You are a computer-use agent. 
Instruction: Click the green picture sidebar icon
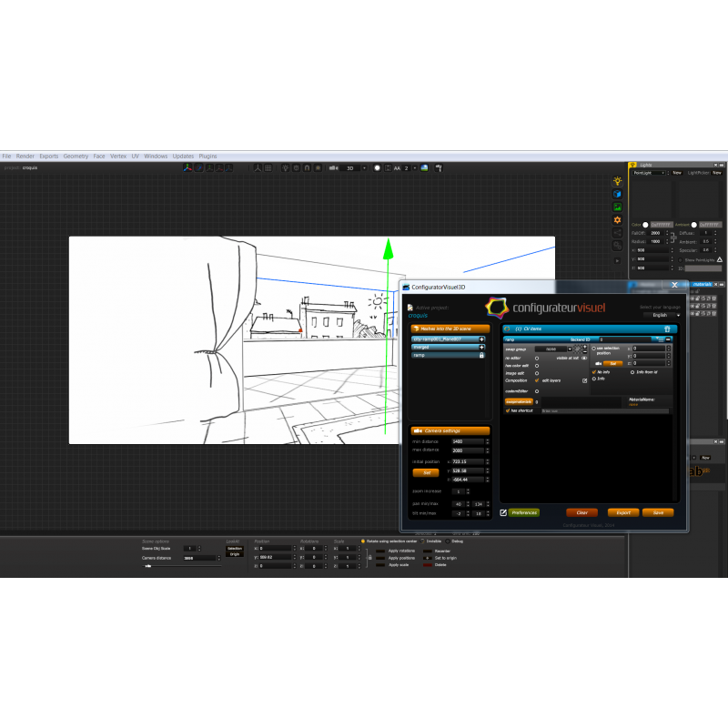click(617, 207)
